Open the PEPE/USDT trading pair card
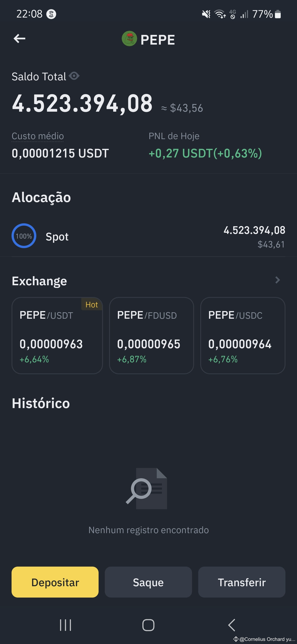Viewport: 297px width, 644px height. (57, 335)
